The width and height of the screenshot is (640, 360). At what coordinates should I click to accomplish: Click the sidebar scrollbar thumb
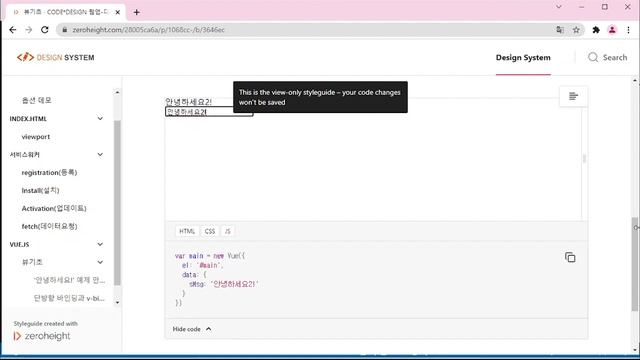click(x=118, y=203)
